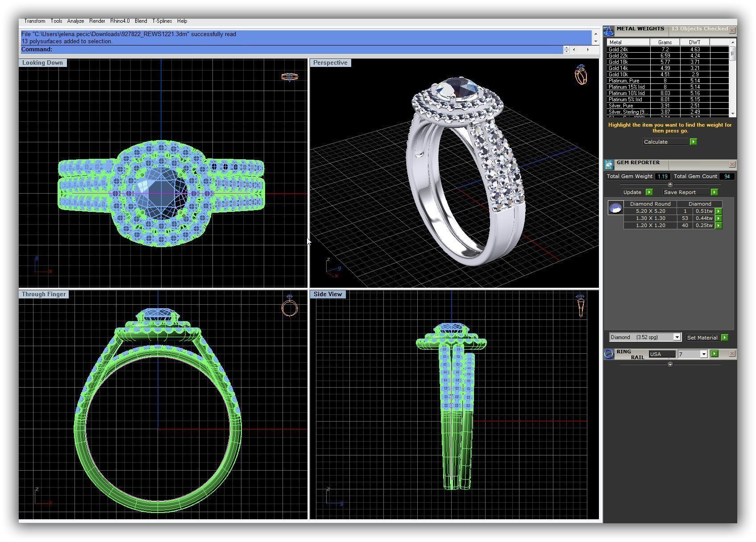
Task: Click green arrow for 1.20 X 1.20 gem row
Action: coord(719,225)
